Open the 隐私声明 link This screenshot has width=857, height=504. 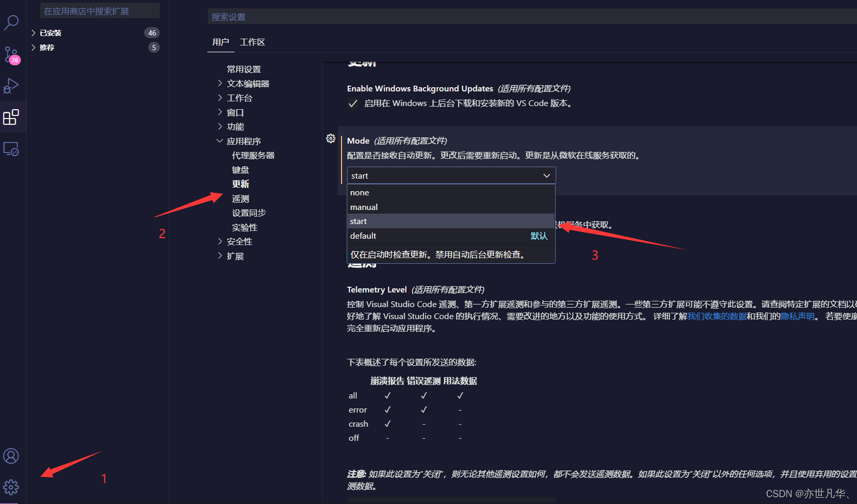798,317
